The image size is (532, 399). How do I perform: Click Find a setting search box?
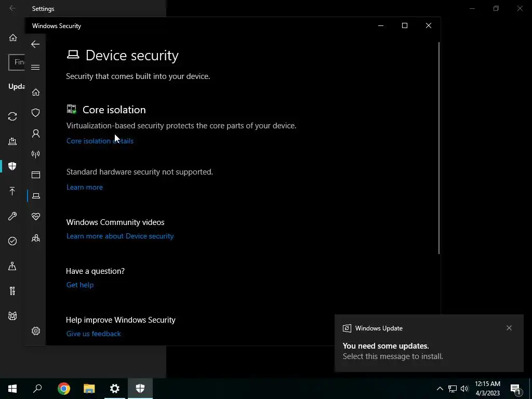(17, 62)
